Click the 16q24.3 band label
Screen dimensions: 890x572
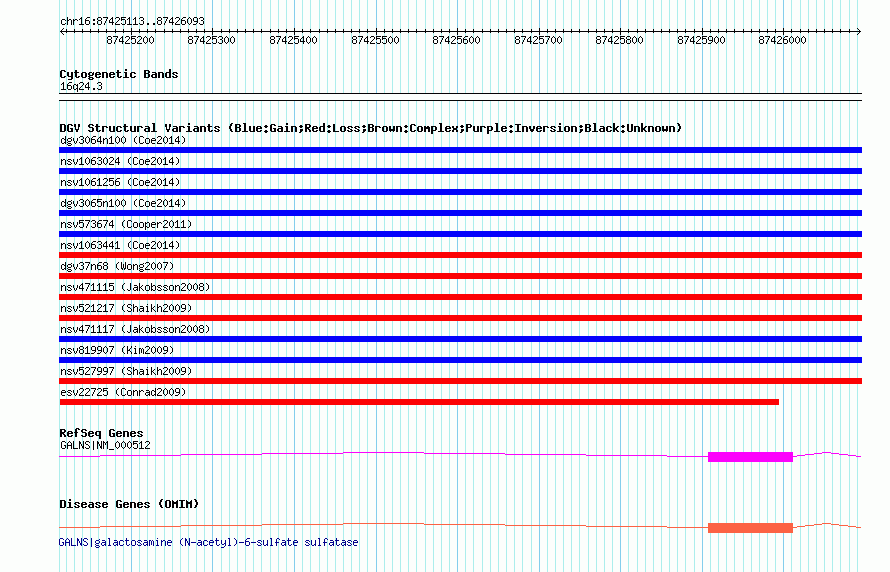[81, 86]
